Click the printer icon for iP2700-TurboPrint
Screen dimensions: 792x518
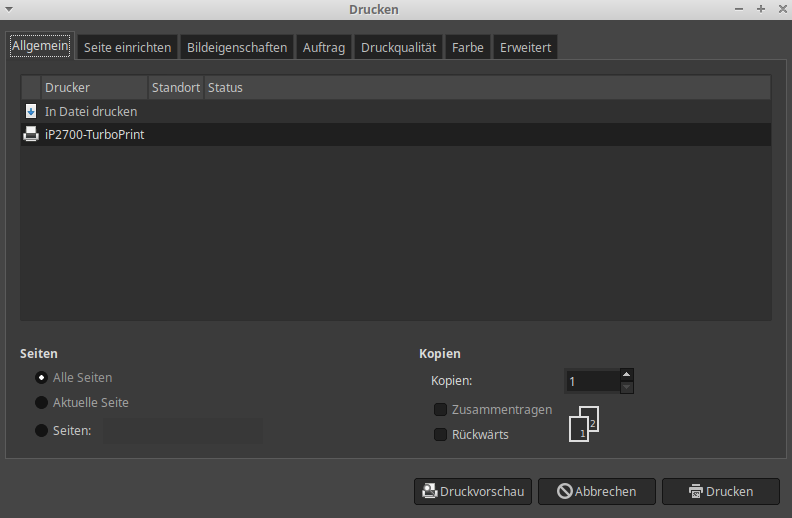click(x=30, y=135)
